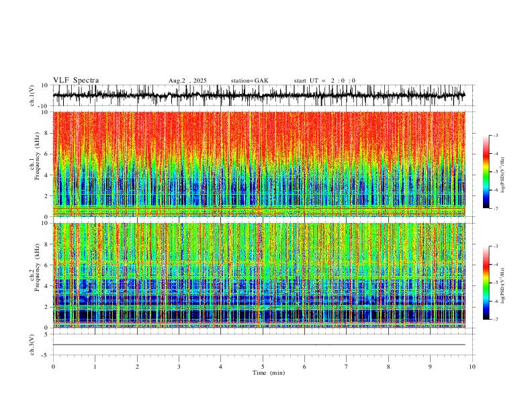Click the '-5' tick on ch.3(V) axis
The height and width of the screenshot is (411, 532).
click(46, 355)
